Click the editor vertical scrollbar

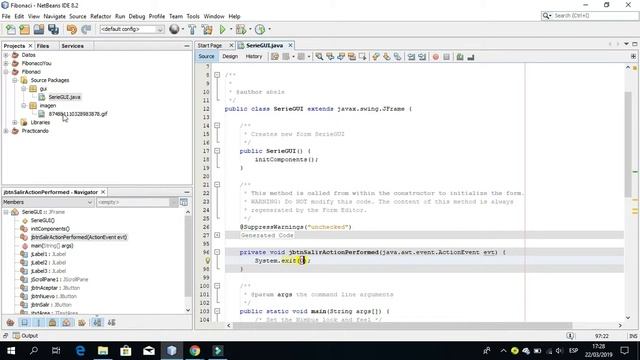(628, 145)
